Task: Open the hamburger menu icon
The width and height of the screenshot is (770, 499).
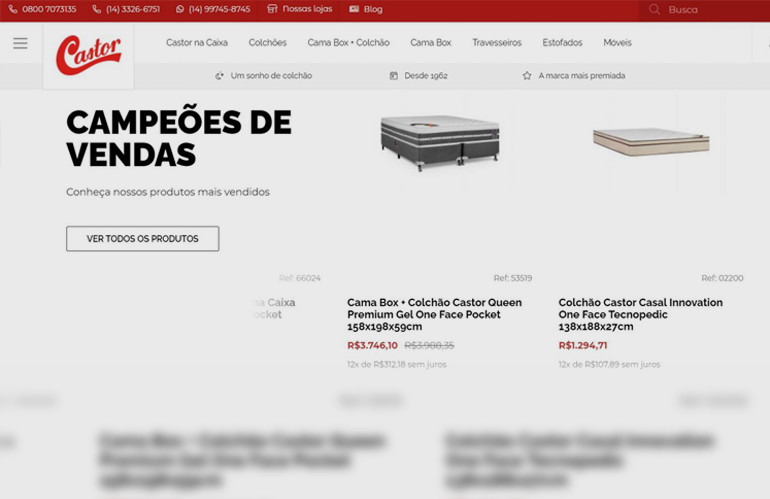Action: pos(20,43)
